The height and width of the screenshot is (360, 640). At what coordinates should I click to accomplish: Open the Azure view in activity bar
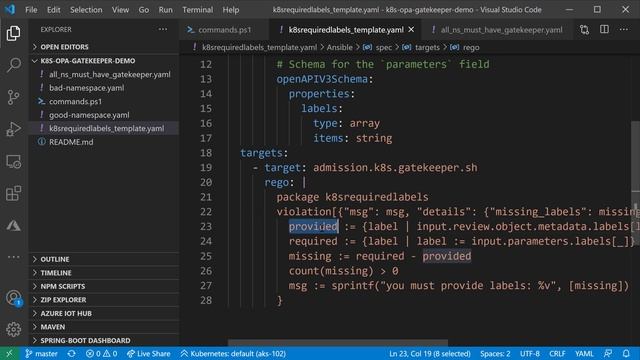(x=13, y=225)
